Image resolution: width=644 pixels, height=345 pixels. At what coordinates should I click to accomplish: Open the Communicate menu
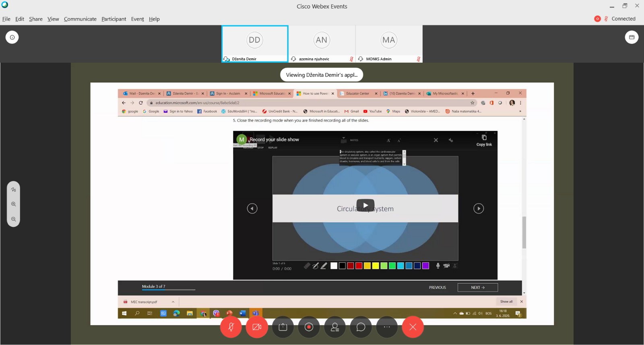pos(80,19)
